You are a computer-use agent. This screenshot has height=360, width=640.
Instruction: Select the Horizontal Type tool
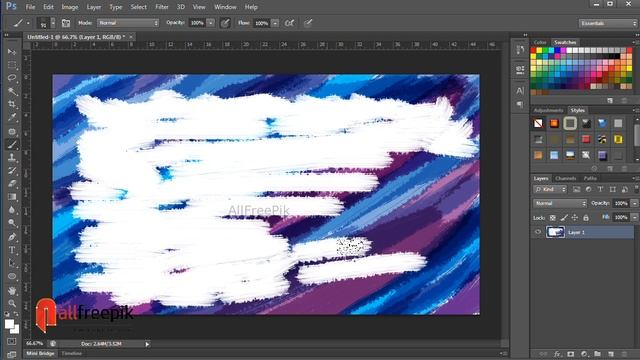[12, 250]
